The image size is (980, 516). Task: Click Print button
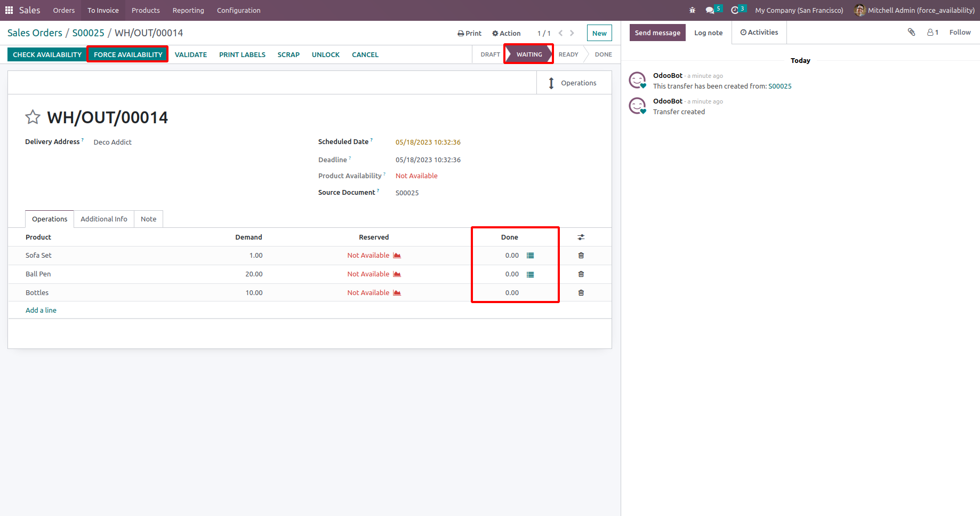[469, 33]
